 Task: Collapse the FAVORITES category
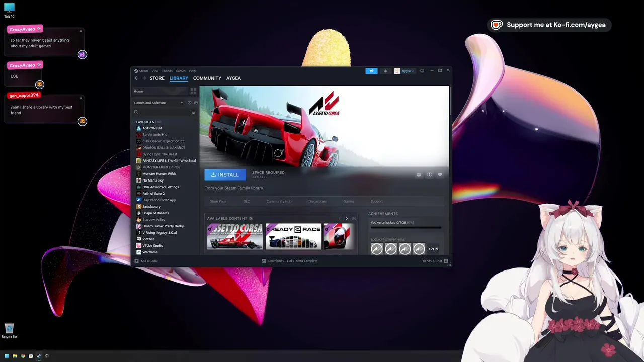[134, 122]
